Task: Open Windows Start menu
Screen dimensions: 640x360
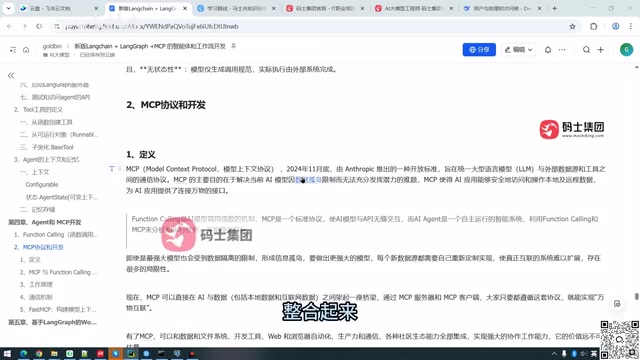Action: click(7, 353)
